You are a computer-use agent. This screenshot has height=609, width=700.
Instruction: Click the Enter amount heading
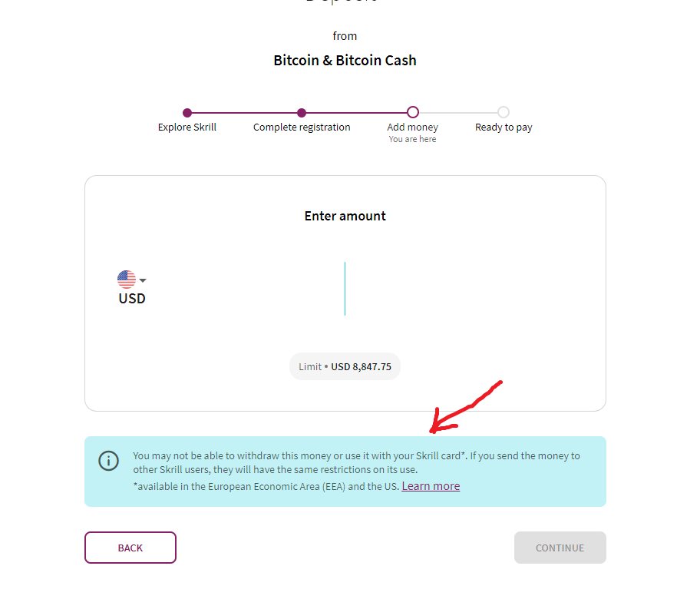(345, 217)
